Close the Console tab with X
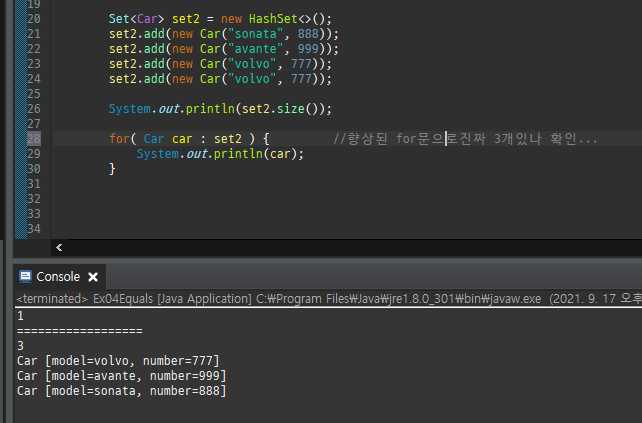The height and width of the screenshot is (423, 642). click(93, 277)
